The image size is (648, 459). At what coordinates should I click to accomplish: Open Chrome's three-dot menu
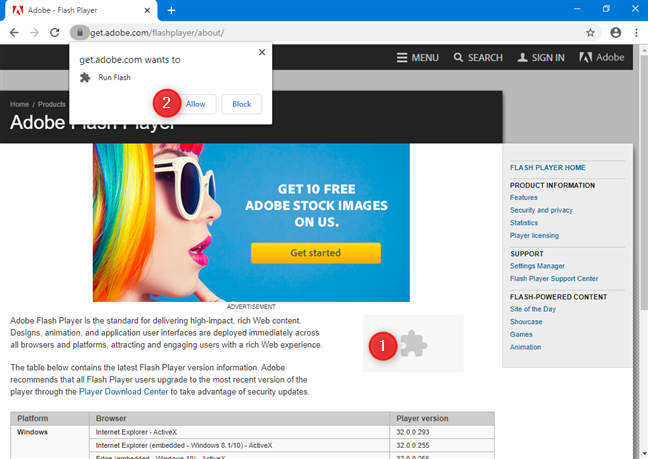pyautogui.click(x=636, y=33)
